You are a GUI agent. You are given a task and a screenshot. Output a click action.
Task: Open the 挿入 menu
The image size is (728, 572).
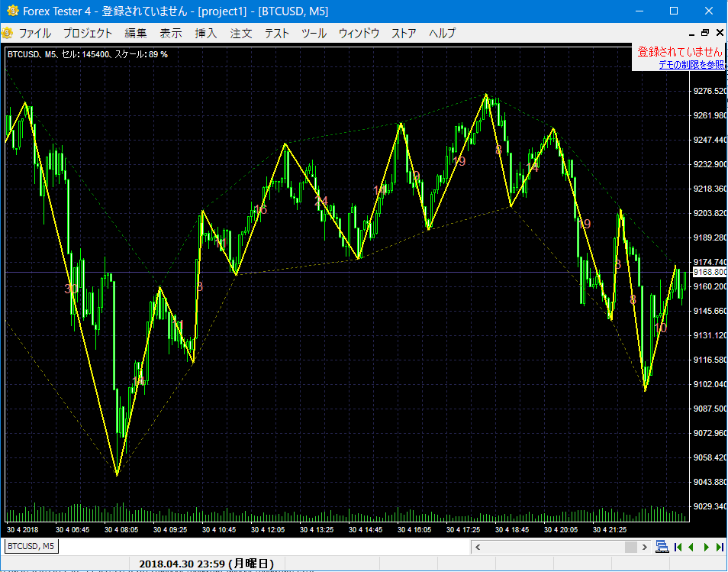[206, 33]
